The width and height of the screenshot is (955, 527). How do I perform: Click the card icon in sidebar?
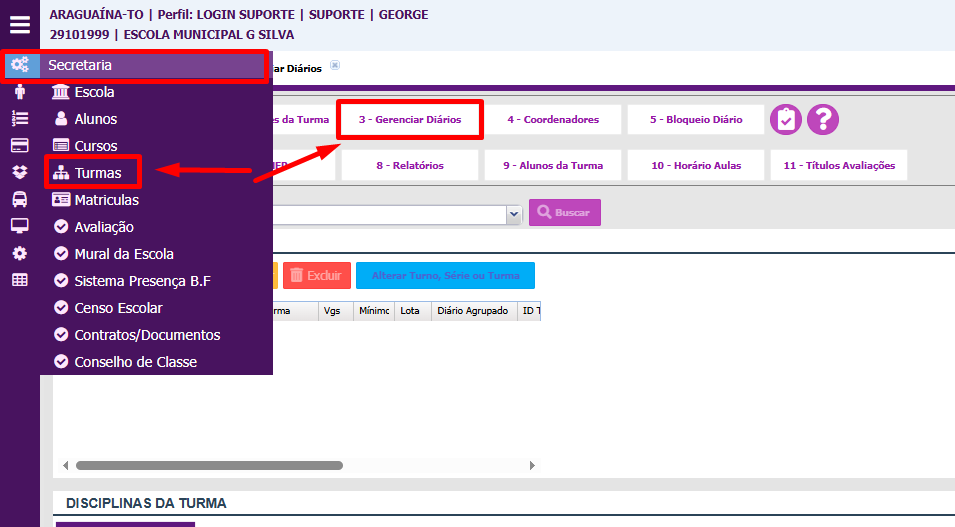coord(20,146)
